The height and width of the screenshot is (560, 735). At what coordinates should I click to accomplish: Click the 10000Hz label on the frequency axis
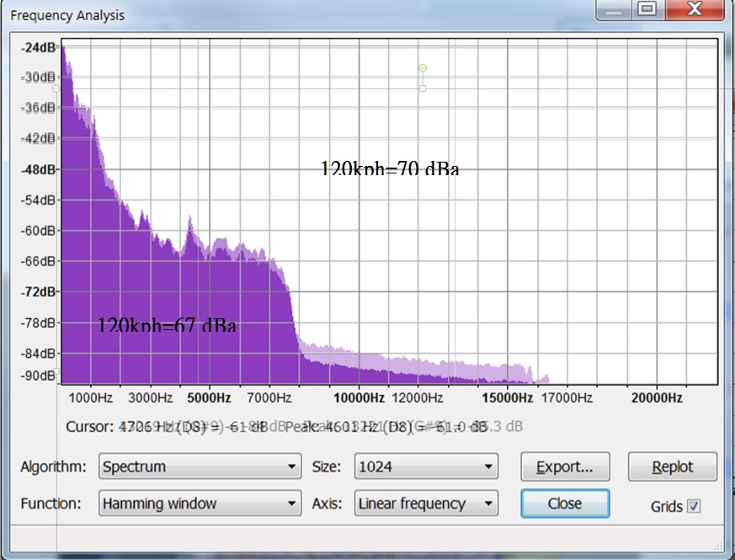360,397
